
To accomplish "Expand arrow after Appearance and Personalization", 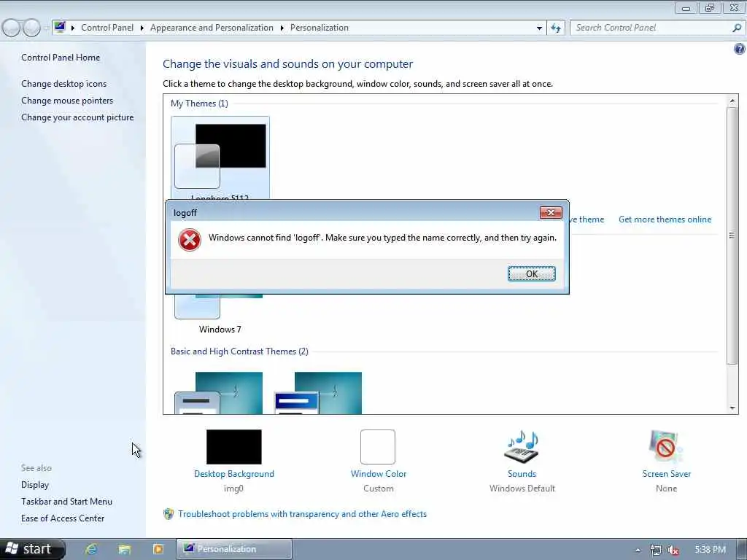I will click(x=282, y=28).
